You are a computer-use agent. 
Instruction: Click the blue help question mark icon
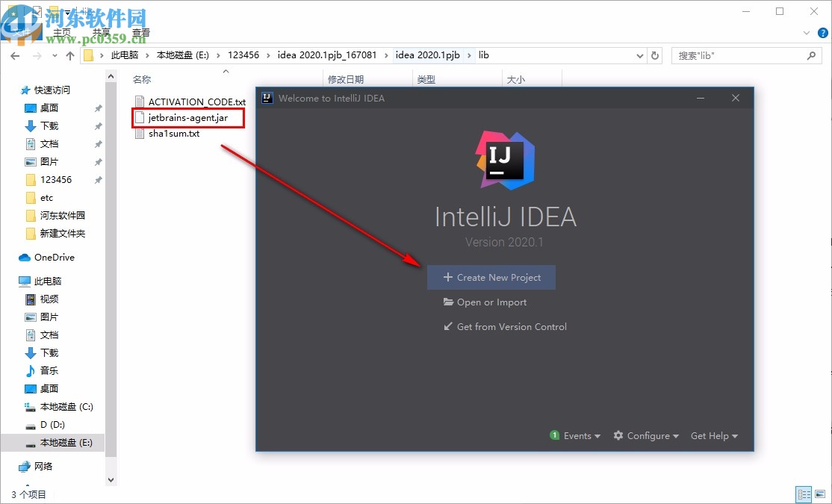tap(822, 32)
